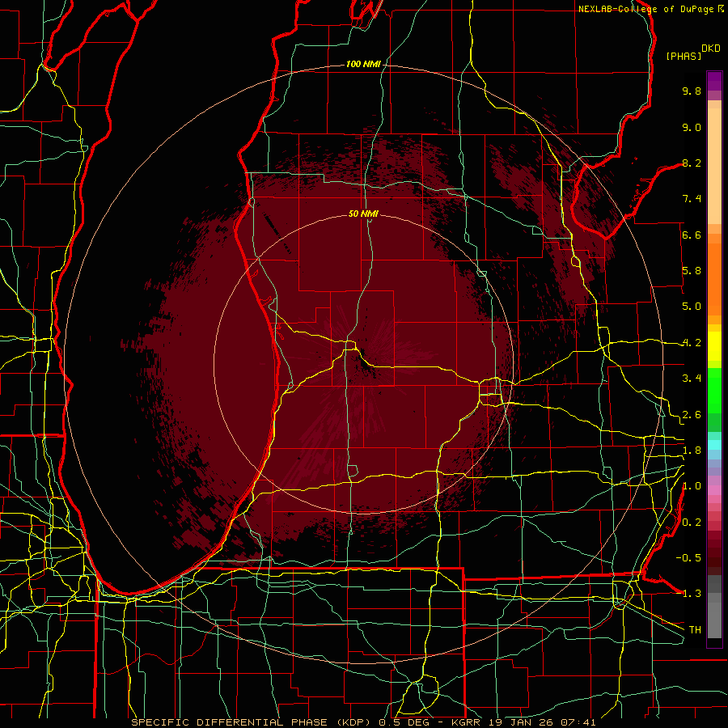Click the 9.0 value on the color scale
The height and width of the screenshot is (728, 728).
pos(692,127)
